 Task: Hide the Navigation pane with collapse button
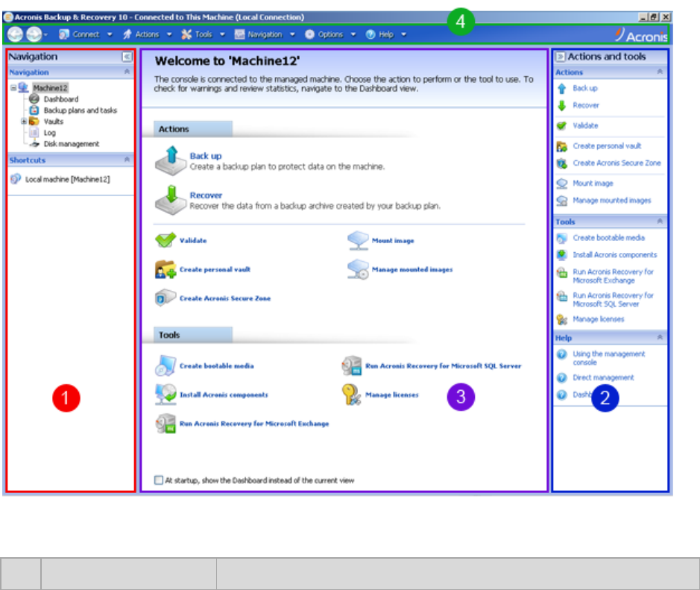click(127, 57)
